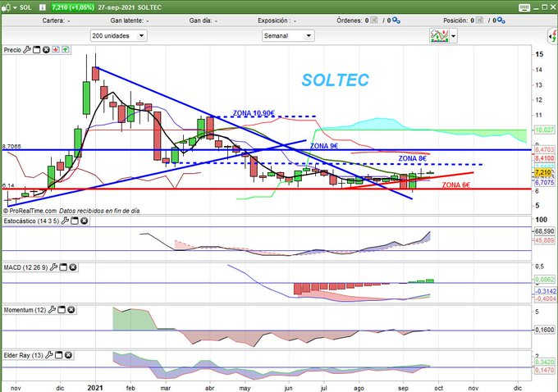Open Momentum wrench settings
558x392 pixels.
[x=52, y=310]
